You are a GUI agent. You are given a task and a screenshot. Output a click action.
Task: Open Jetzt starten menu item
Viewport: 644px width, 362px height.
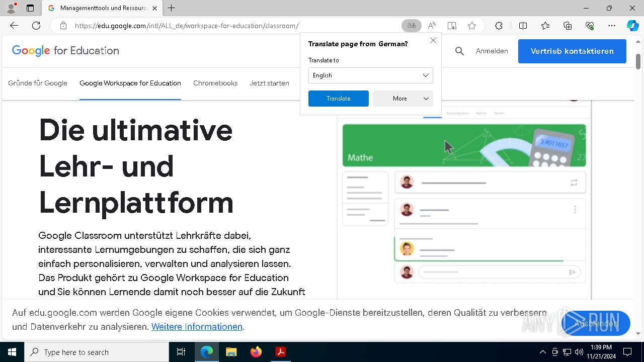(269, 83)
